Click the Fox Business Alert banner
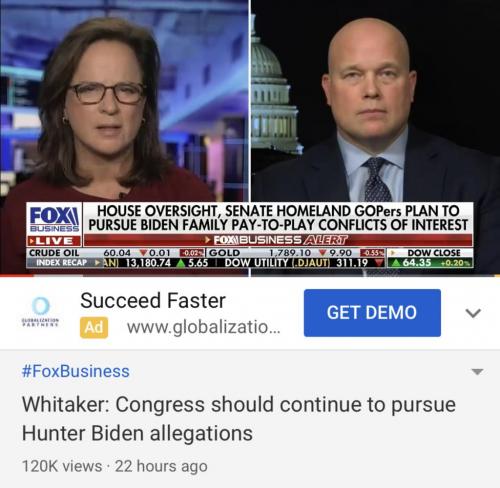This screenshot has width=500, height=488. click(x=278, y=240)
